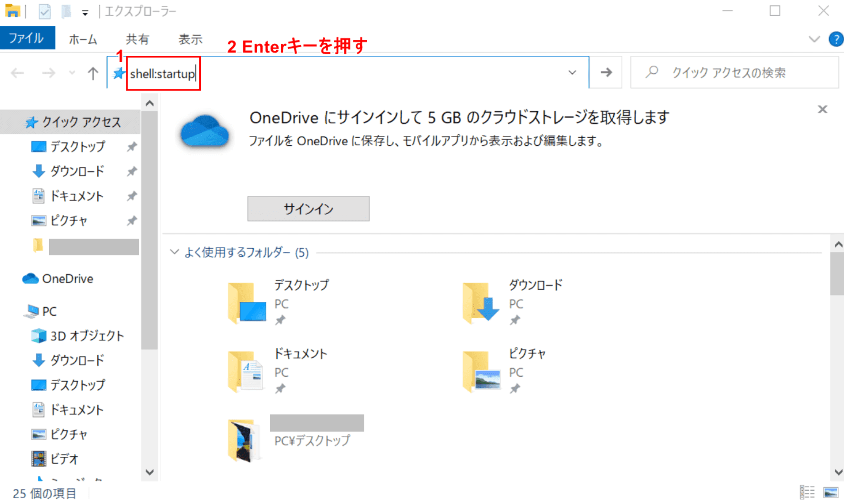Select ダウンロード under PC in sidebar

pos(68,361)
